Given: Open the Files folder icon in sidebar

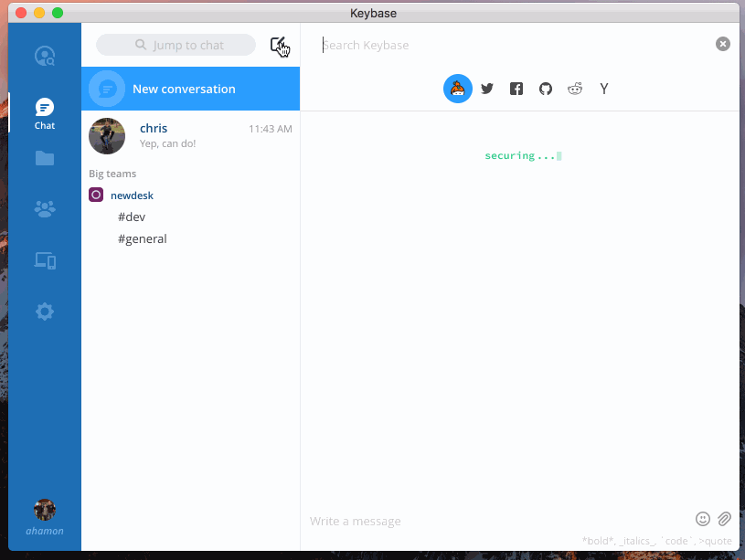Looking at the screenshot, I should pos(45,158).
